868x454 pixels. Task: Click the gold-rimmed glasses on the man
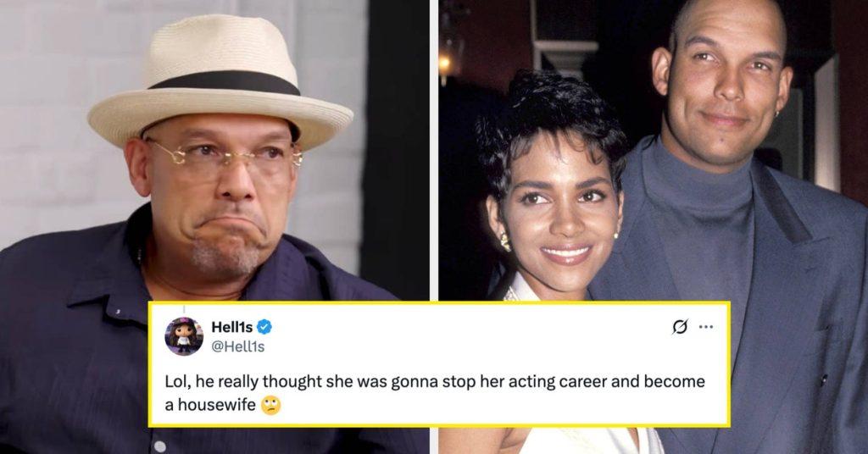point(224,156)
